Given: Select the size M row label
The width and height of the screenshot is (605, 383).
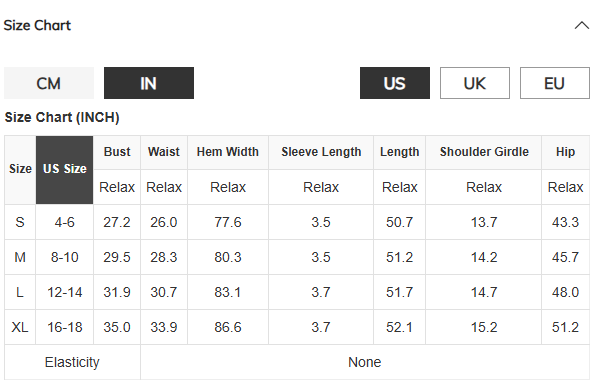Looking at the screenshot, I should coord(20,257).
